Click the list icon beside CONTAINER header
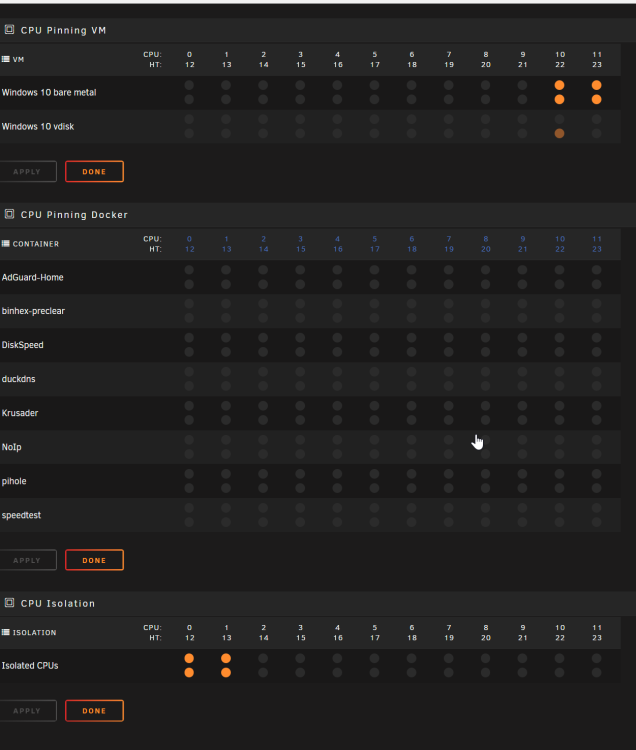 6,243
